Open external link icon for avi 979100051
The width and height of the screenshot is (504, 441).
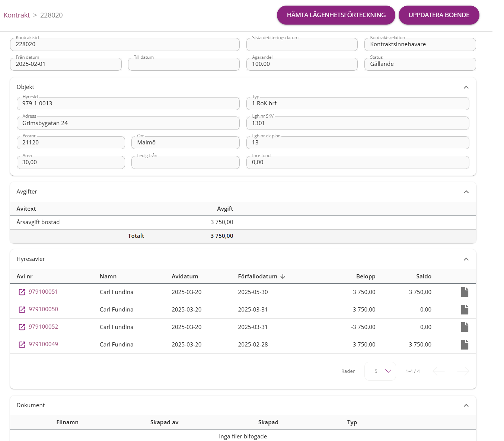pyautogui.click(x=22, y=292)
